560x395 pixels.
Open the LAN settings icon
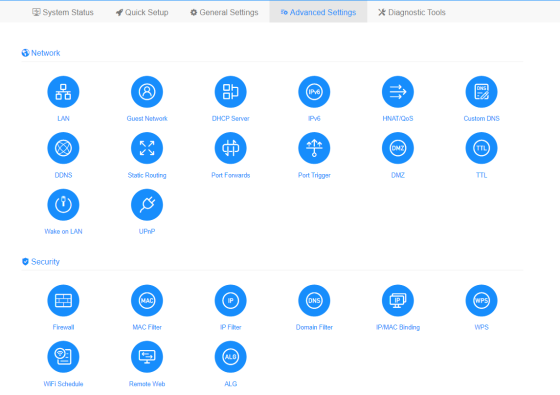coord(63,92)
